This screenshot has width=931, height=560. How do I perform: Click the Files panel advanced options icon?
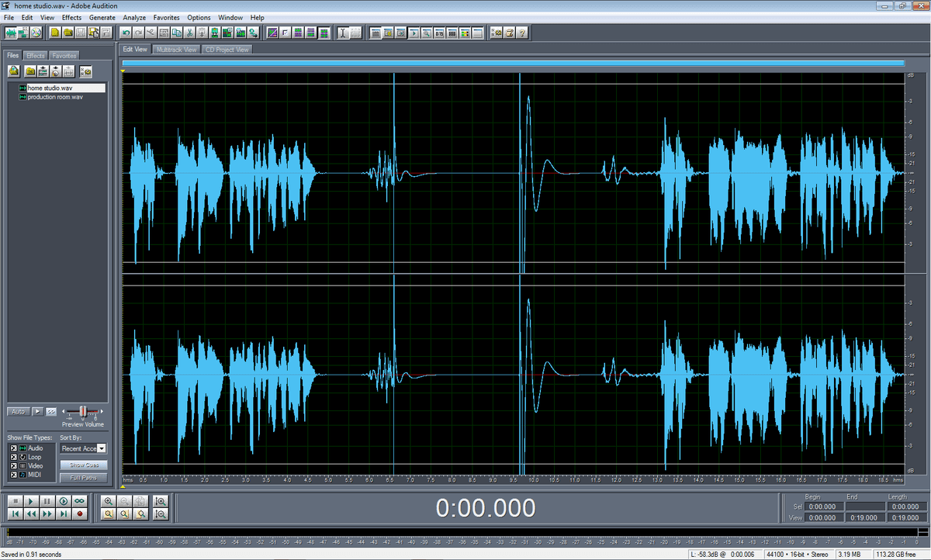tap(85, 71)
